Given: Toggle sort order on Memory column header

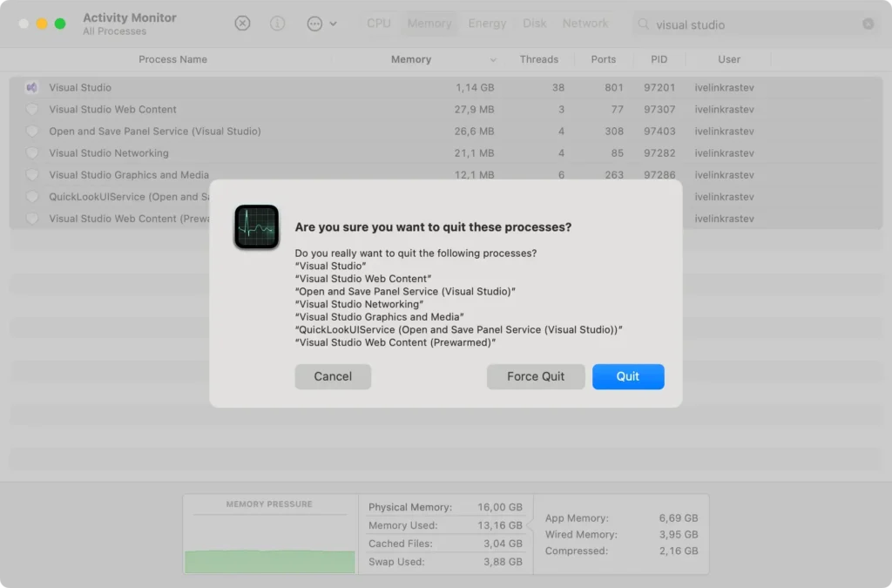Looking at the screenshot, I should [x=411, y=59].
